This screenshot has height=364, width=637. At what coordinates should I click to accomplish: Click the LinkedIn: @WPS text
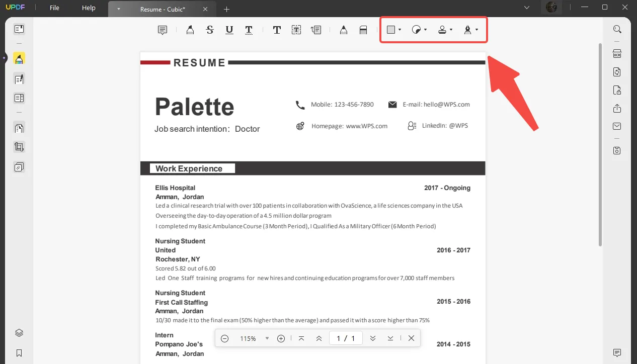coord(445,125)
